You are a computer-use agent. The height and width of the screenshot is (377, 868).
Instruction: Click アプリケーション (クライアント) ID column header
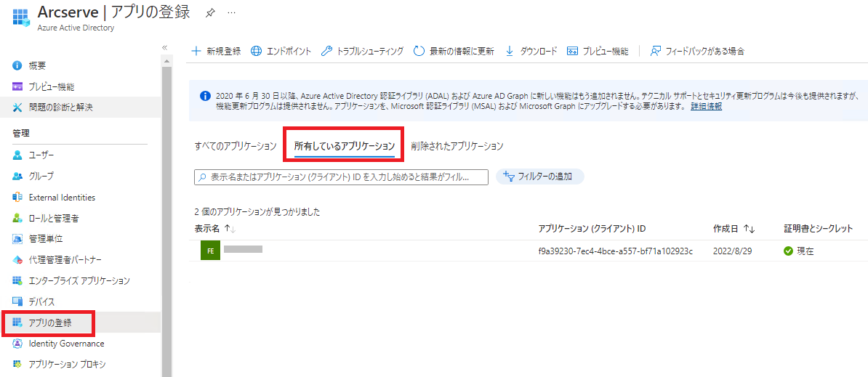coord(592,228)
